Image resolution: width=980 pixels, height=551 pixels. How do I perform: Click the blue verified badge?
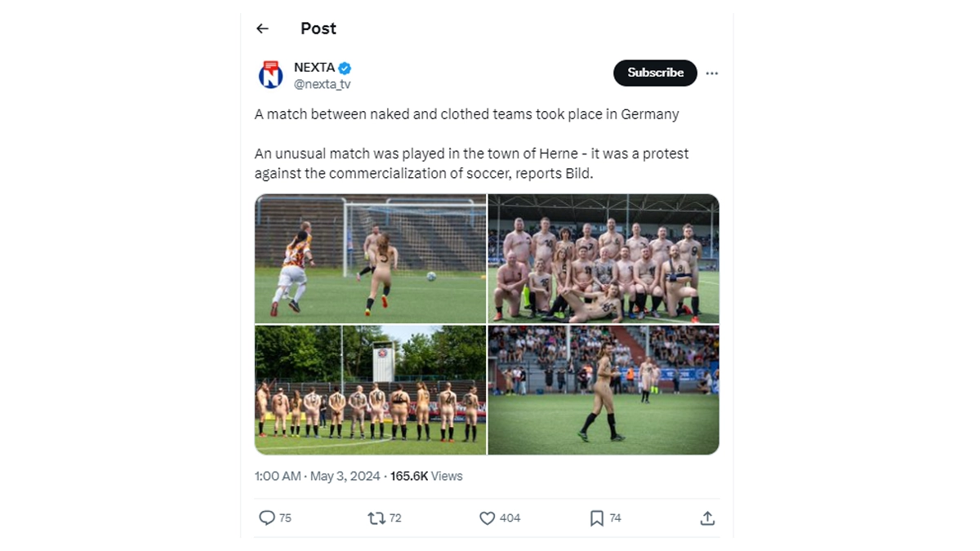point(345,68)
